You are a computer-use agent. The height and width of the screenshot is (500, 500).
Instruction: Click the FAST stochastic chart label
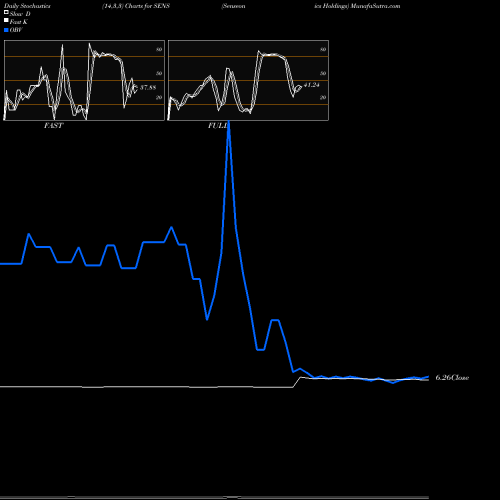(53, 125)
